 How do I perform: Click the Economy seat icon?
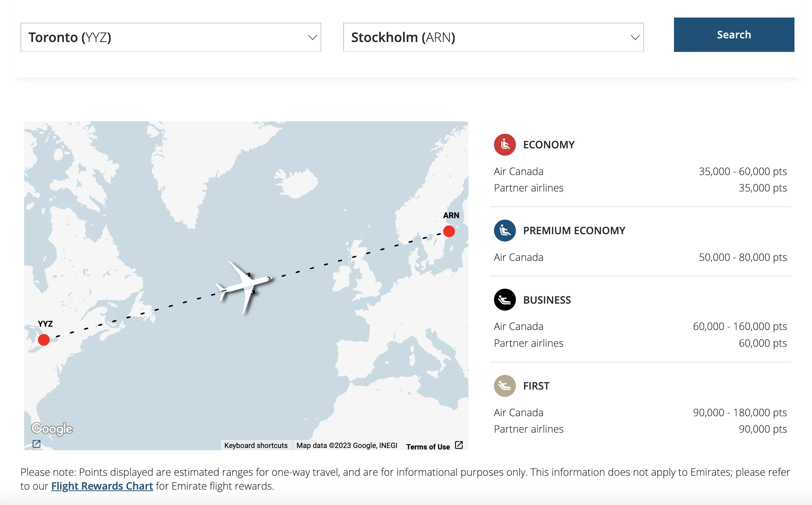(505, 145)
